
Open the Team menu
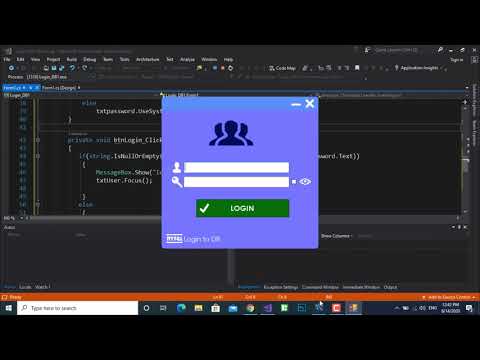[108, 59]
